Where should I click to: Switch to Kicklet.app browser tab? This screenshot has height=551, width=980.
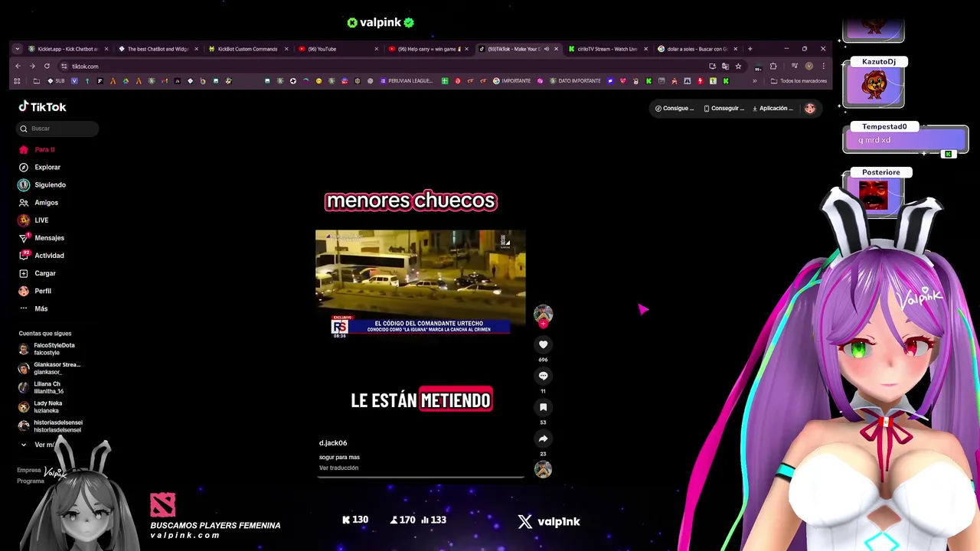point(69,49)
